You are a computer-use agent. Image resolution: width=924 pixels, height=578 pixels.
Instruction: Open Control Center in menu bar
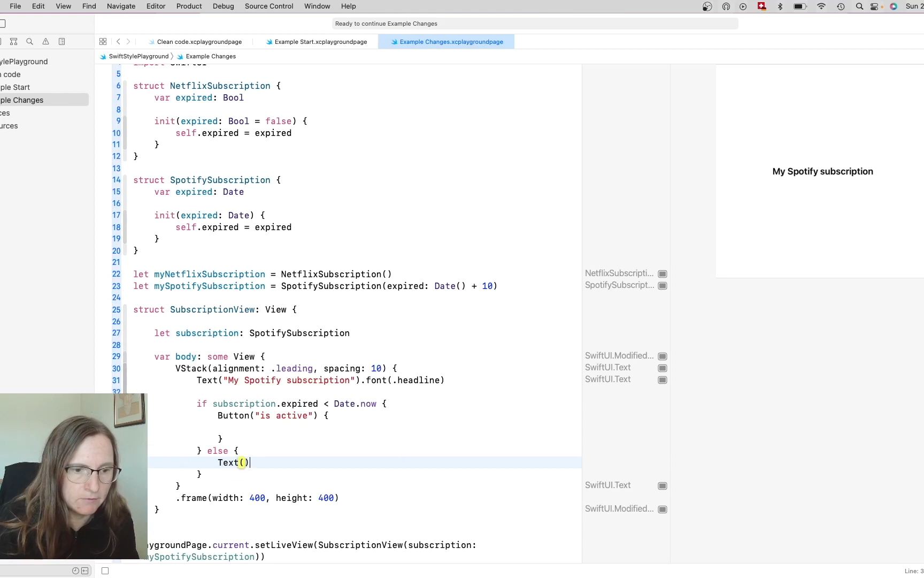tap(875, 6)
